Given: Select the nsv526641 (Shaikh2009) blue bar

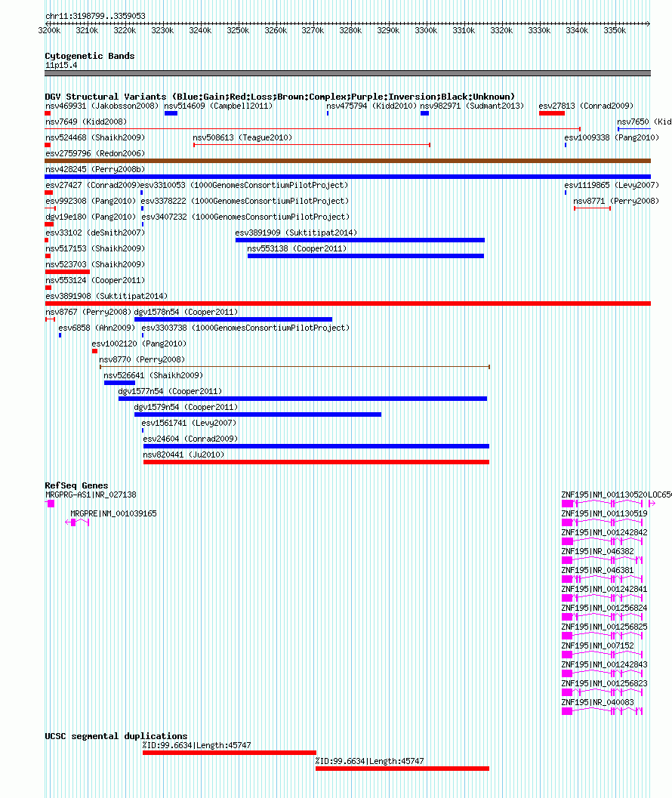Looking at the screenshot, I should tap(119, 383).
